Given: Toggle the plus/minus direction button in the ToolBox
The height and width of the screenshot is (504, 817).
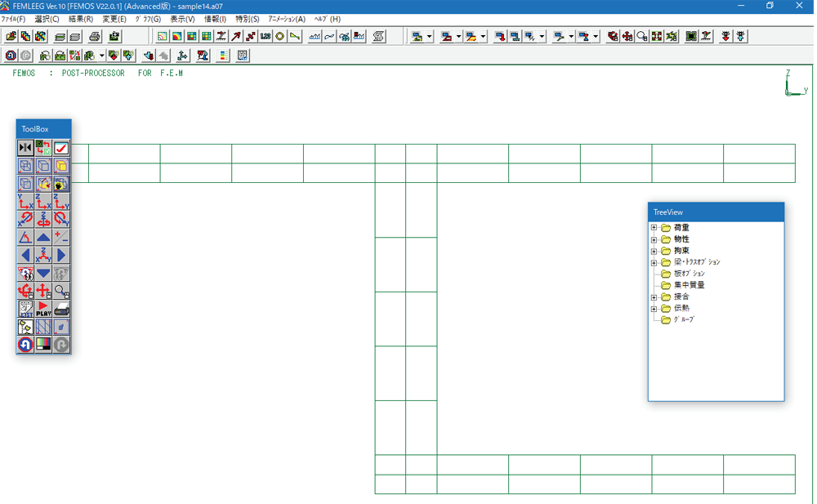Looking at the screenshot, I should click(61, 238).
